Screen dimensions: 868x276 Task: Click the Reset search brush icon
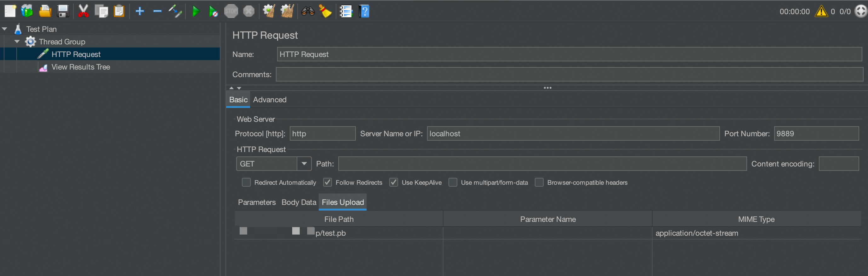pos(326,11)
